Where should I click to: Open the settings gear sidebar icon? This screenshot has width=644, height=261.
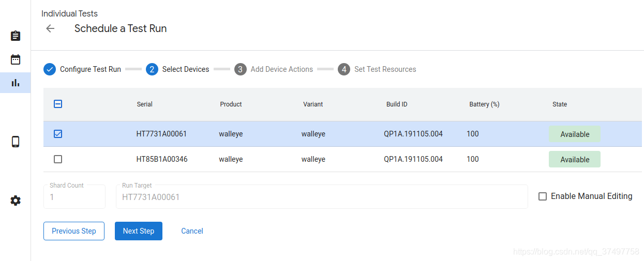[x=16, y=201]
